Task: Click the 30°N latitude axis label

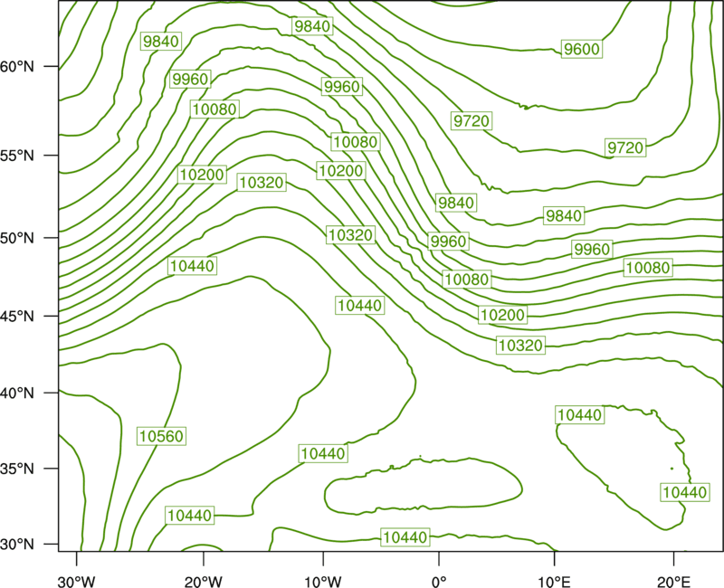Action: (17, 545)
